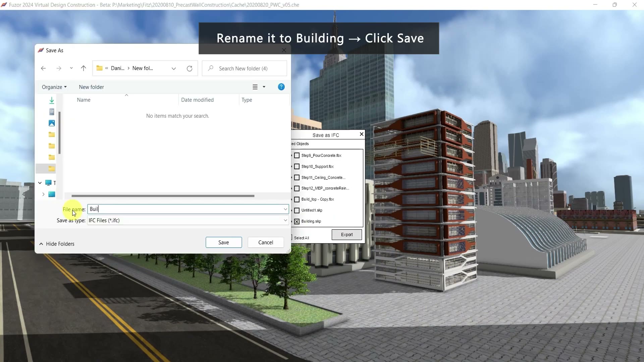This screenshot has width=644, height=362.
Task: Click Dani… in the address breadcrumb
Action: coord(118,68)
